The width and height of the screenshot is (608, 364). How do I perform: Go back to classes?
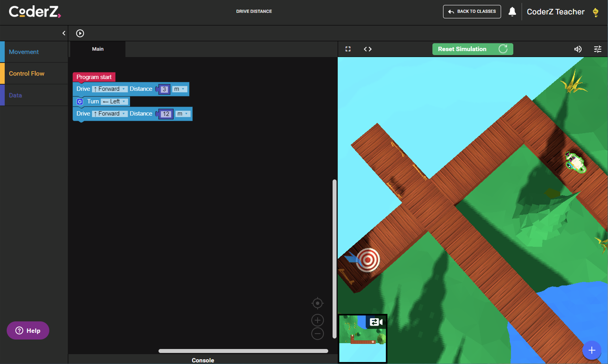pos(472,12)
